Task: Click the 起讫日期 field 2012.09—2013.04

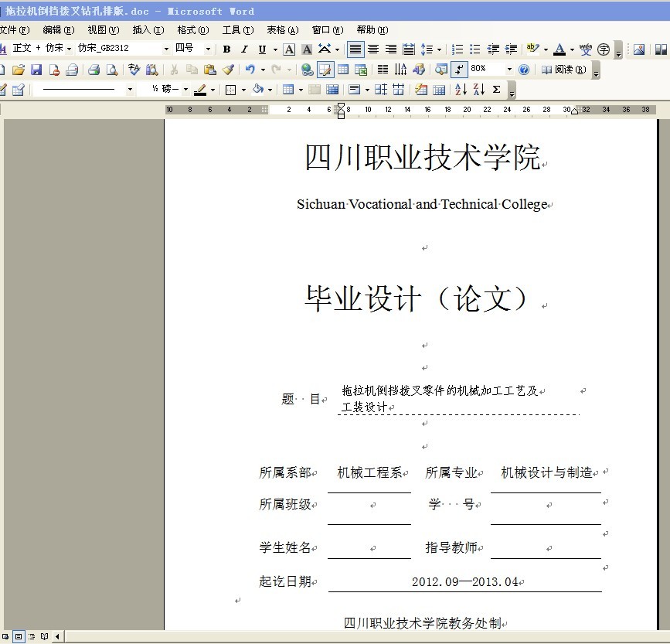Action: coord(465,581)
